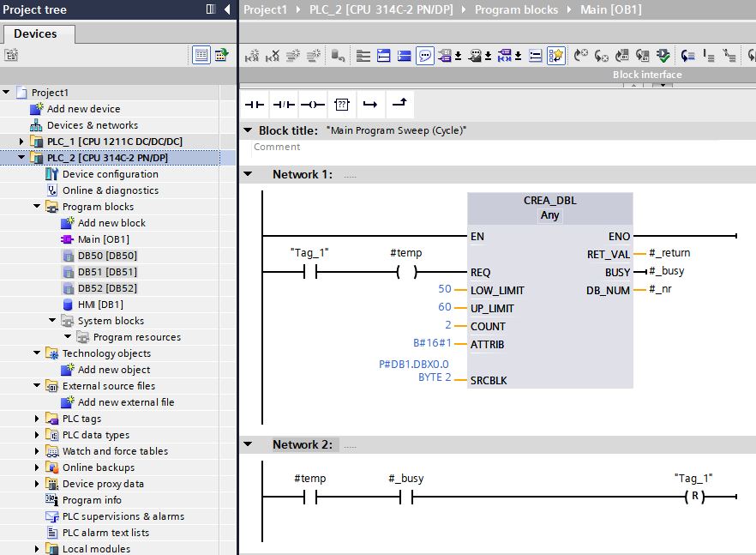Insert an assignment coil from favorites
The width and height of the screenshot is (756, 555).
[313, 104]
